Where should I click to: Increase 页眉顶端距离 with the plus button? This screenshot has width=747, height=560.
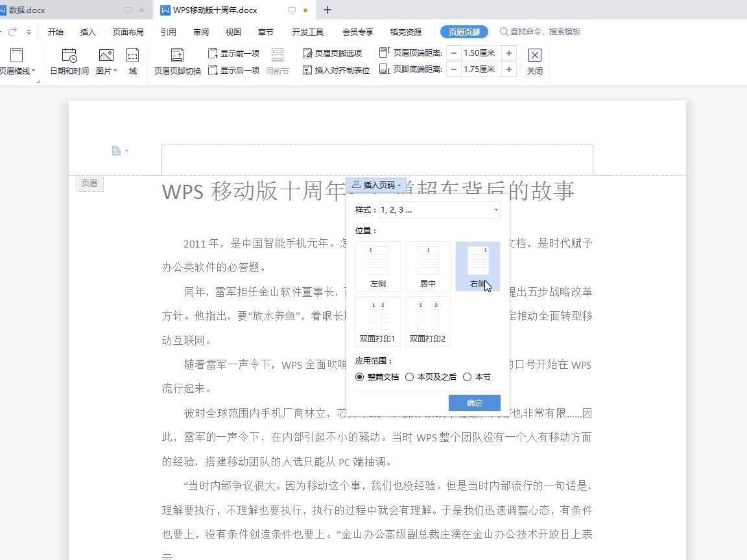pyautogui.click(x=509, y=53)
